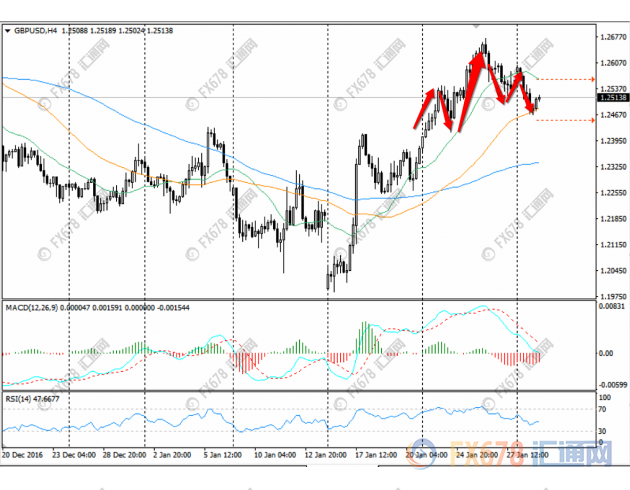Viewport: 630px width, 490px height.
Task: Click the upper red dashed horizontal line
Action: coord(567,78)
